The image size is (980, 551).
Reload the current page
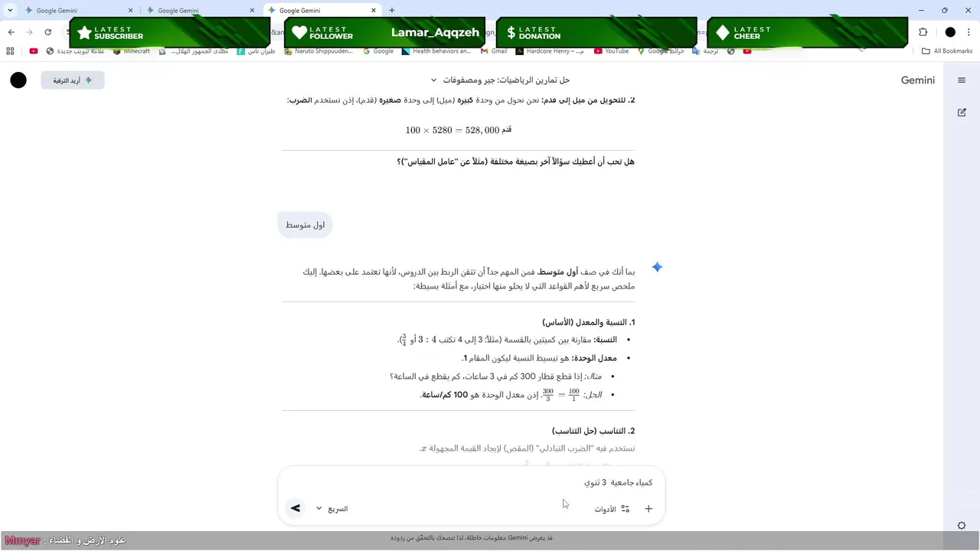(48, 32)
